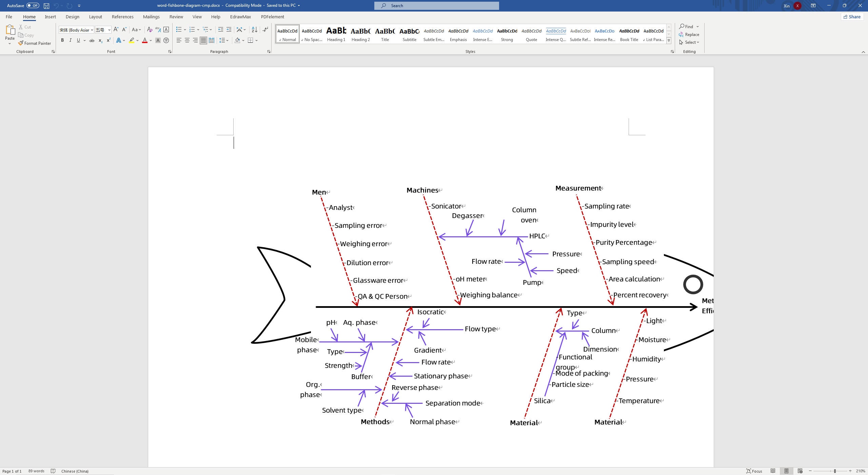Switch to the Insert tab

(50, 17)
